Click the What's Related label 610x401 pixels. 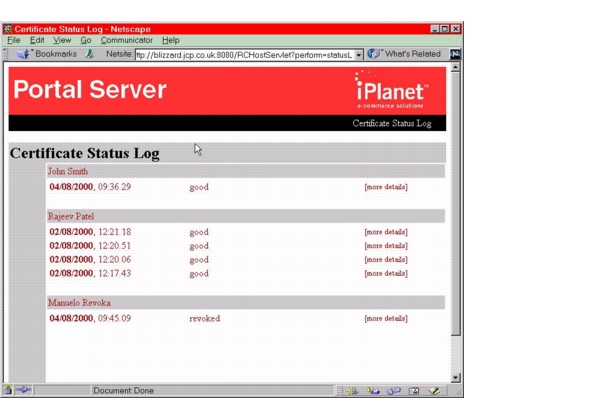click(x=413, y=54)
